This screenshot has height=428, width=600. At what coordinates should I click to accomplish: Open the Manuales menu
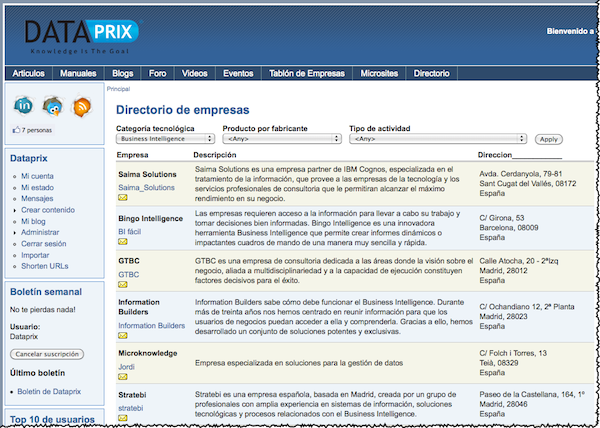click(x=78, y=73)
